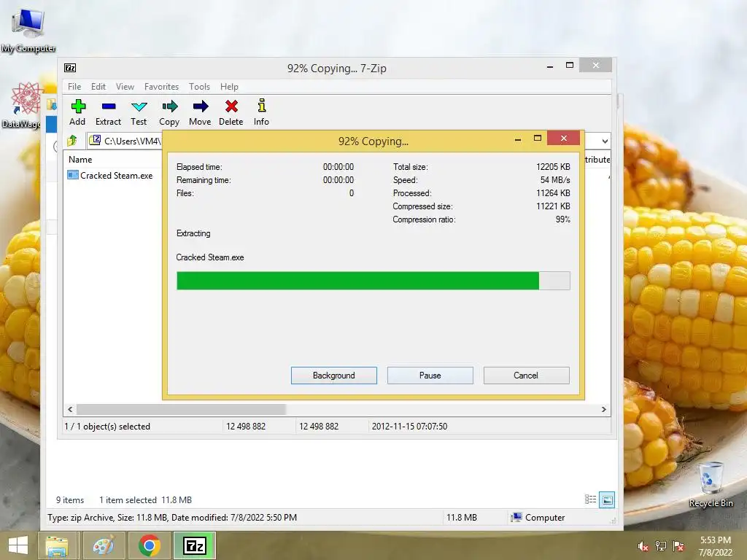This screenshot has height=560, width=747.
Task: Pause the copying operation
Action: (x=430, y=376)
